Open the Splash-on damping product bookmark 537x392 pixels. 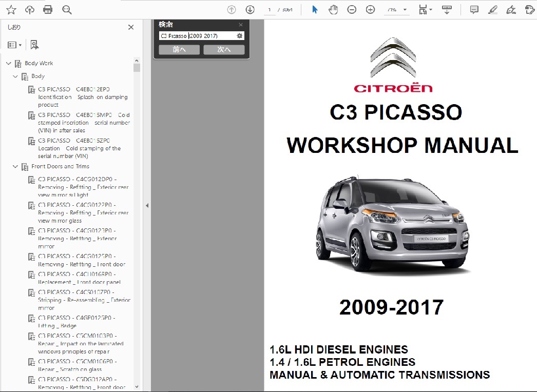[83, 97]
